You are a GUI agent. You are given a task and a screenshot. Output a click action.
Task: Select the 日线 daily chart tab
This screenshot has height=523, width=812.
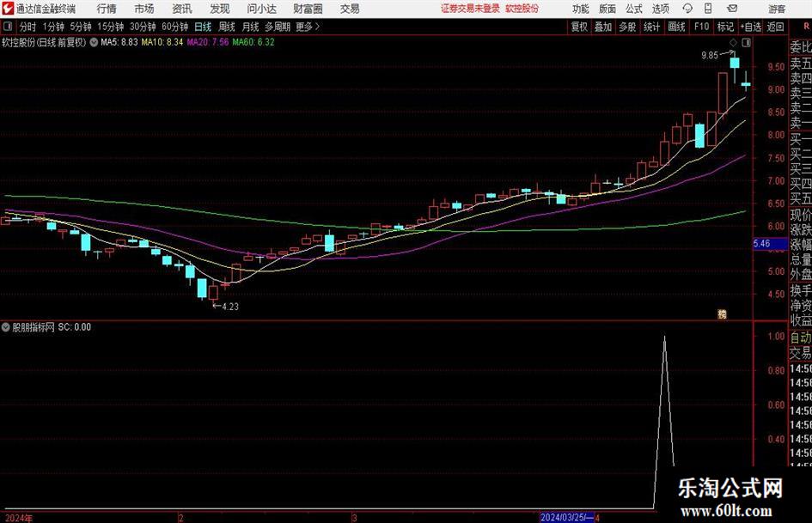tap(203, 27)
